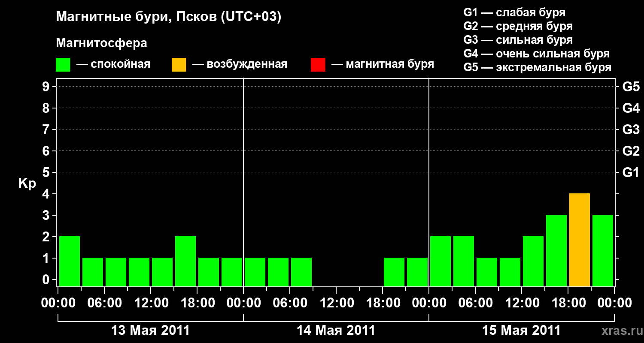Click the 12:00 label above 13 Мая 2011
Screen dimensions: 644x343
(151, 303)
